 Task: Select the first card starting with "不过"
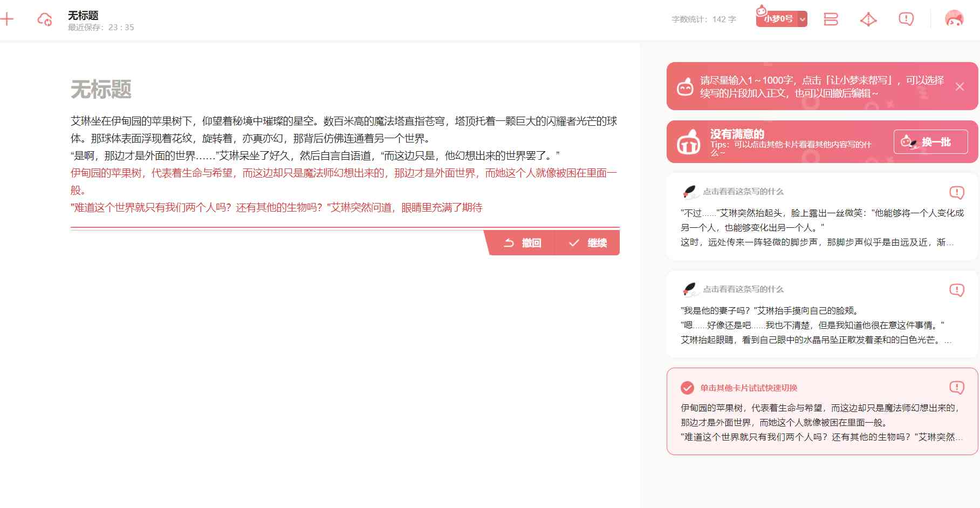pos(822,217)
